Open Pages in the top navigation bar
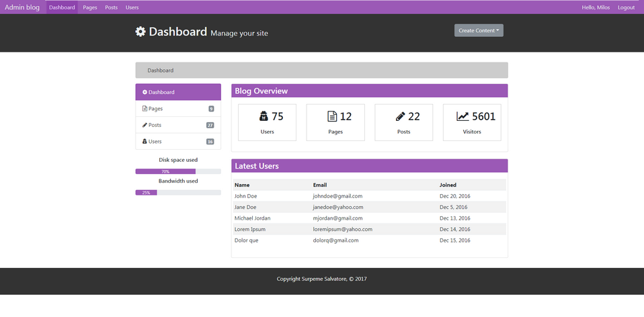This screenshot has width=644, height=317. tap(90, 7)
